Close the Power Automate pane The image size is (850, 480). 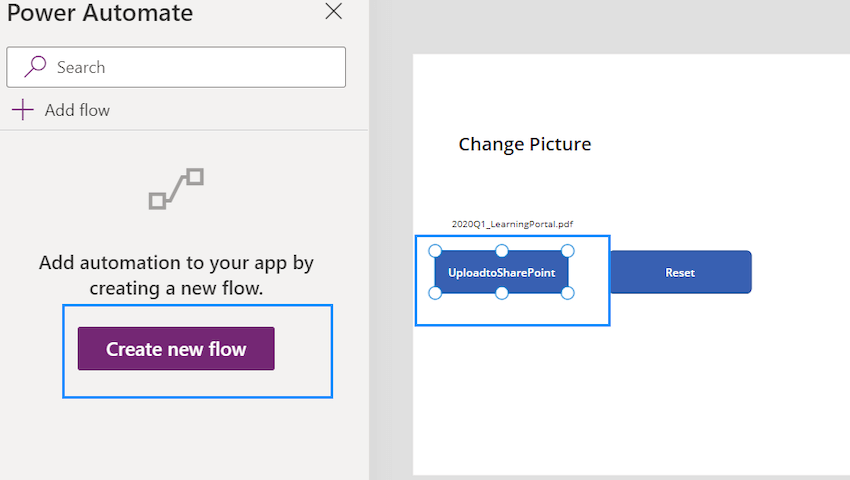click(333, 11)
